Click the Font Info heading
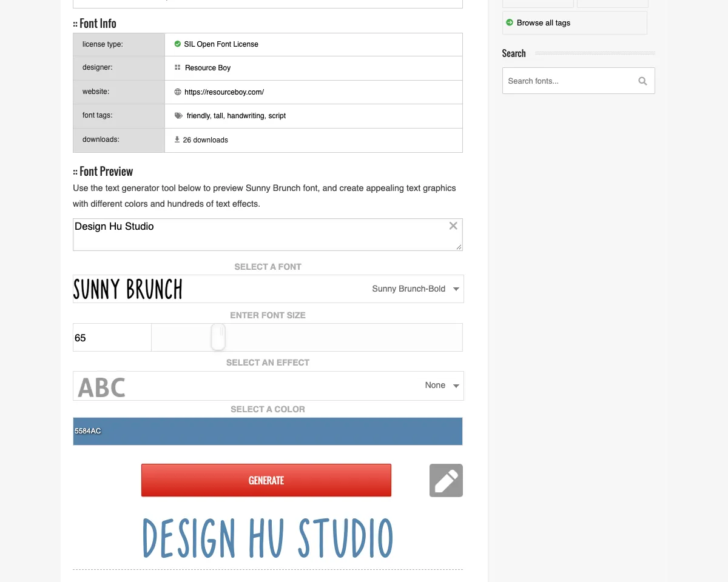Screen dimensions: 728x582 98,24
